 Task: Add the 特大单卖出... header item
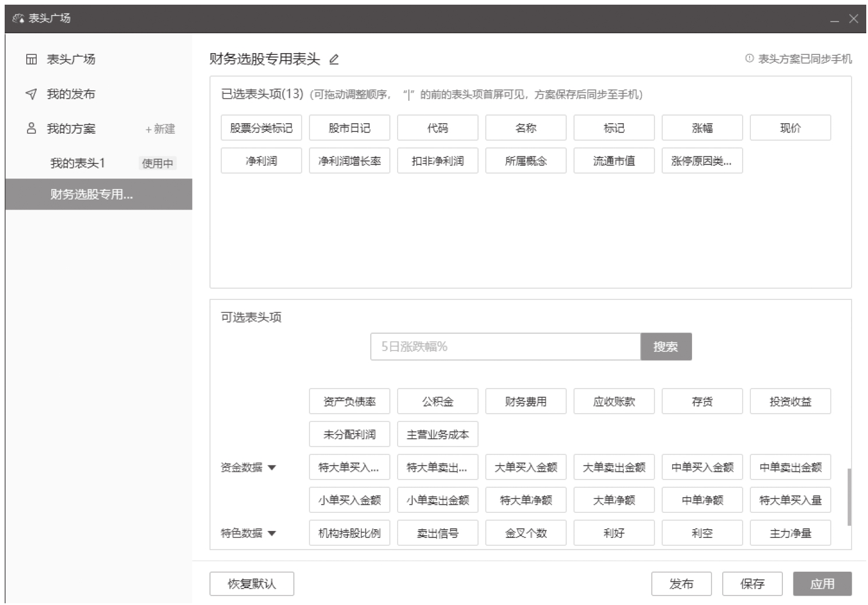pyautogui.click(x=438, y=467)
